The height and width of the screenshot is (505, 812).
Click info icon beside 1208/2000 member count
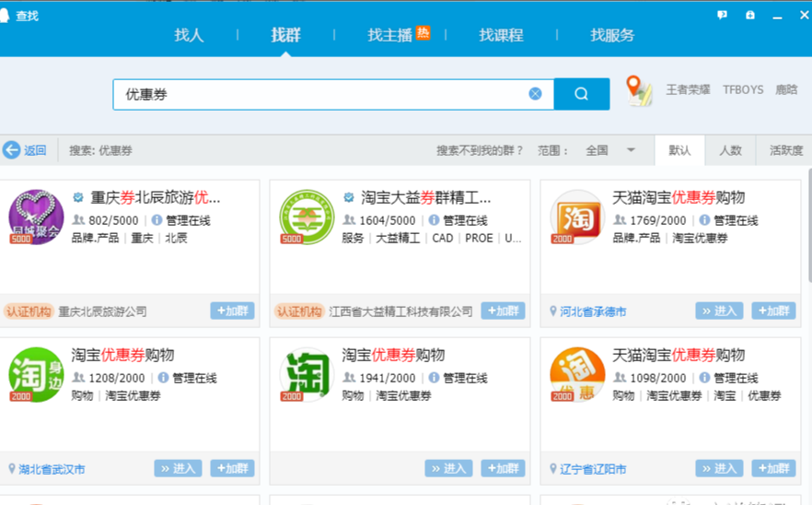[x=163, y=378]
